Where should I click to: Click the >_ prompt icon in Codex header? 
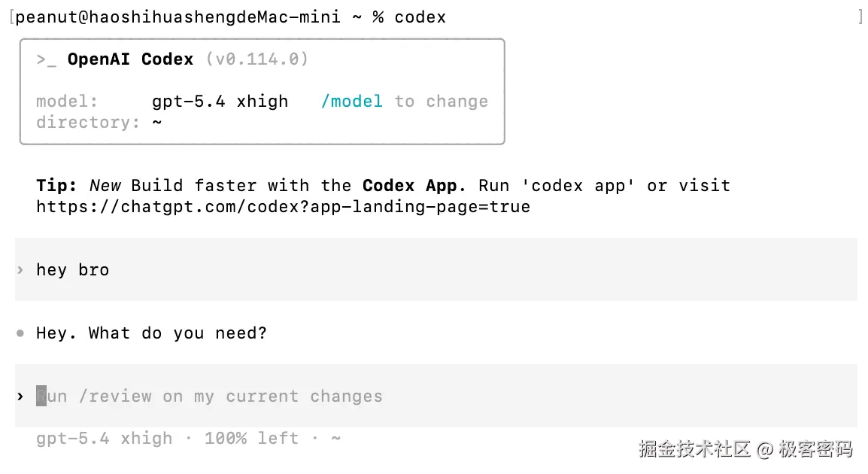(46, 59)
